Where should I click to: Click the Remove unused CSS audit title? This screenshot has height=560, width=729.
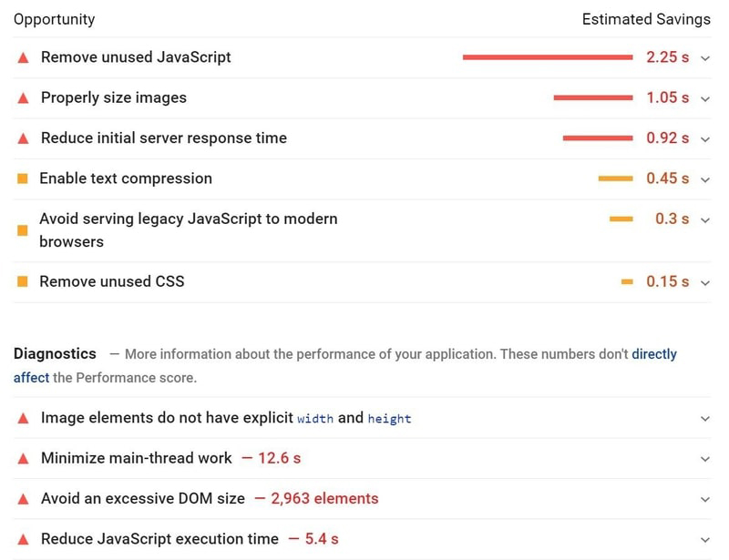point(110,281)
